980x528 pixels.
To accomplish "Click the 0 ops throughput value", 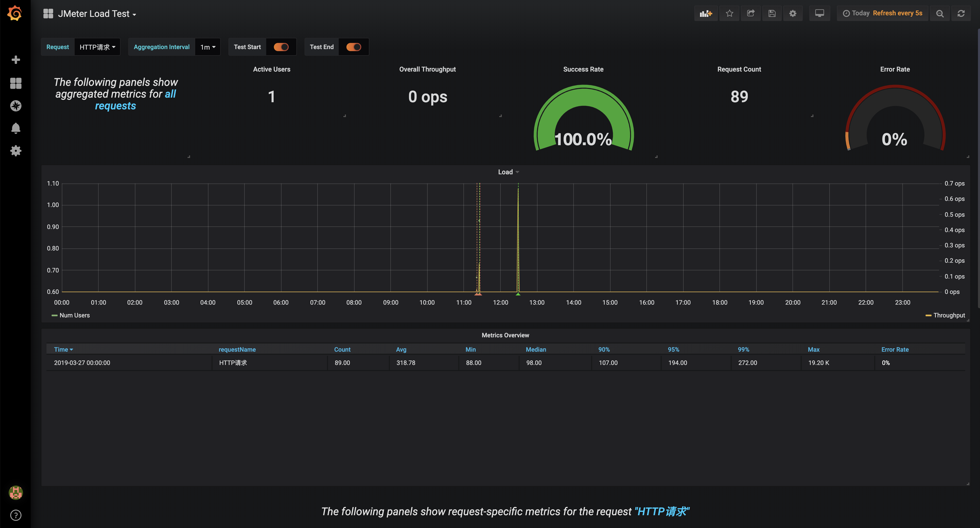I will point(428,97).
